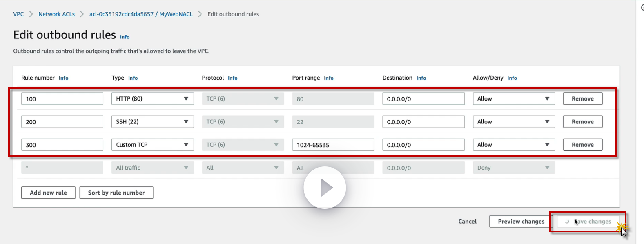Click Add new rule button
Viewport: 644px width, 244px height.
click(x=48, y=193)
